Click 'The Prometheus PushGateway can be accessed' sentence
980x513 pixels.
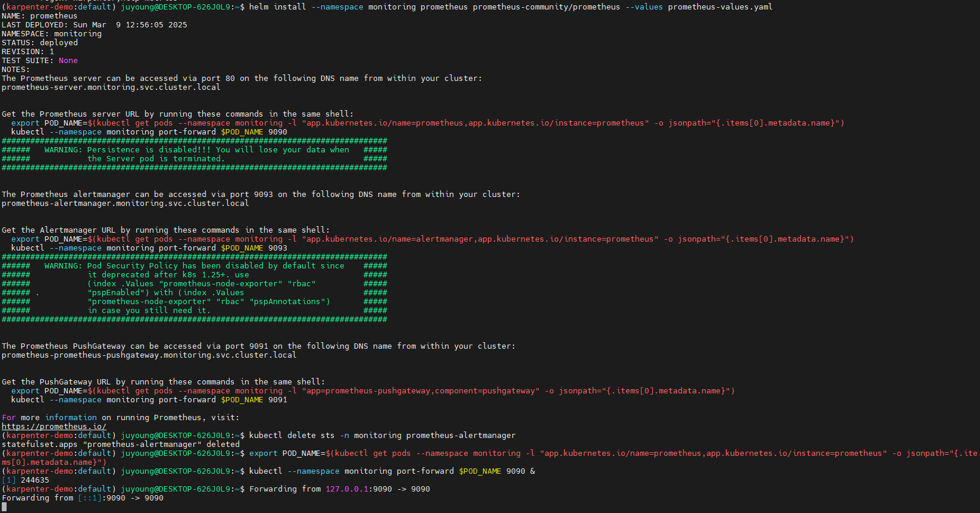(259, 346)
